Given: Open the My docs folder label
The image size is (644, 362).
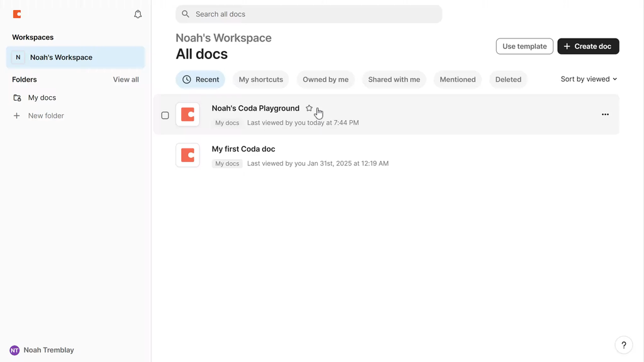Looking at the screenshot, I should 42,97.
